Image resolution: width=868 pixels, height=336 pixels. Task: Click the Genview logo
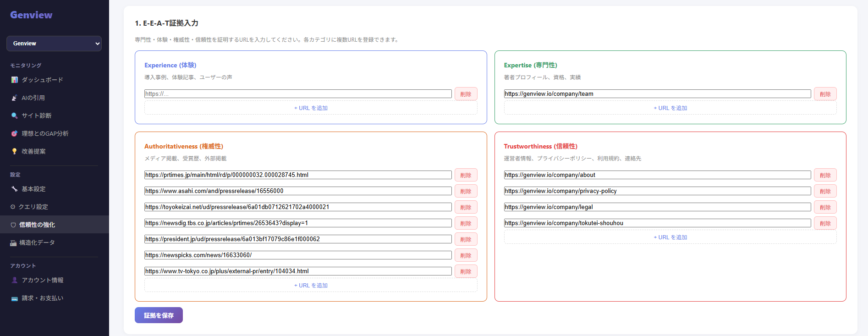coord(31,15)
